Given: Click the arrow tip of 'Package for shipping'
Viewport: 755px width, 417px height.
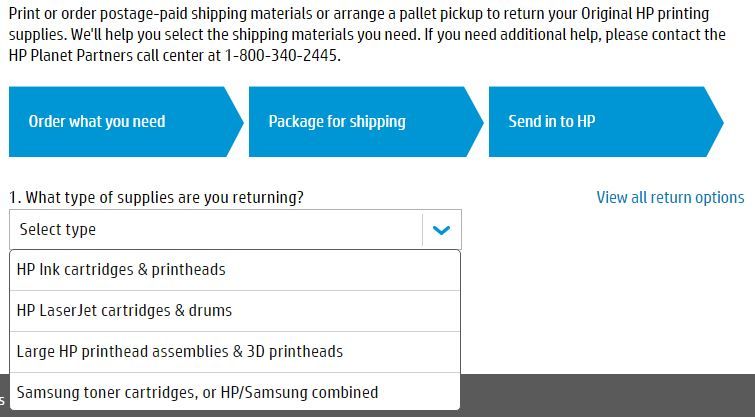Looking at the screenshot, I should click(x=476, y=122).
